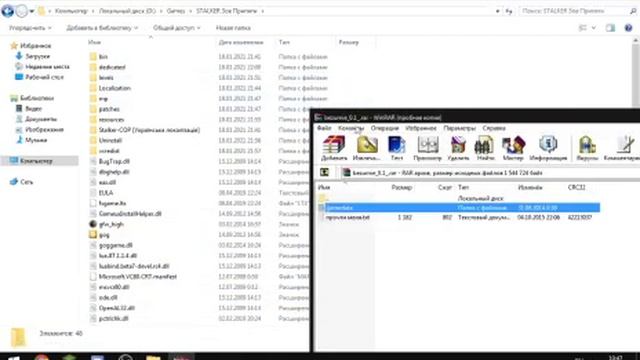Select the BugTrap.dll file
This screenshot has width=640, height=360.
(x=109, y=161)
